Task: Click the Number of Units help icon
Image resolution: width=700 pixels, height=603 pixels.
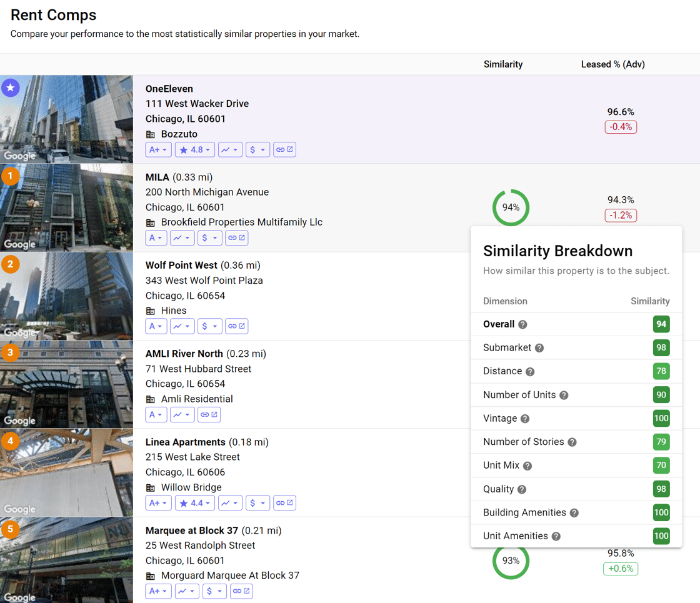Action: (564, 396)
